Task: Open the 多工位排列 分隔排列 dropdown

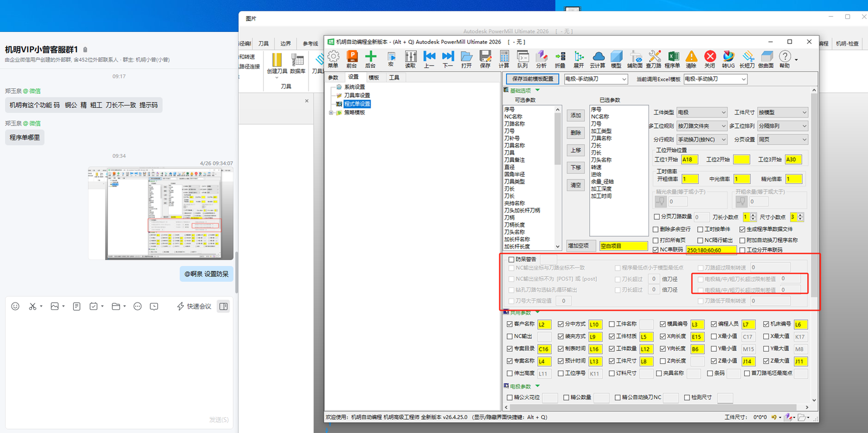Action: pyautogui.click(x=783, y=126)
